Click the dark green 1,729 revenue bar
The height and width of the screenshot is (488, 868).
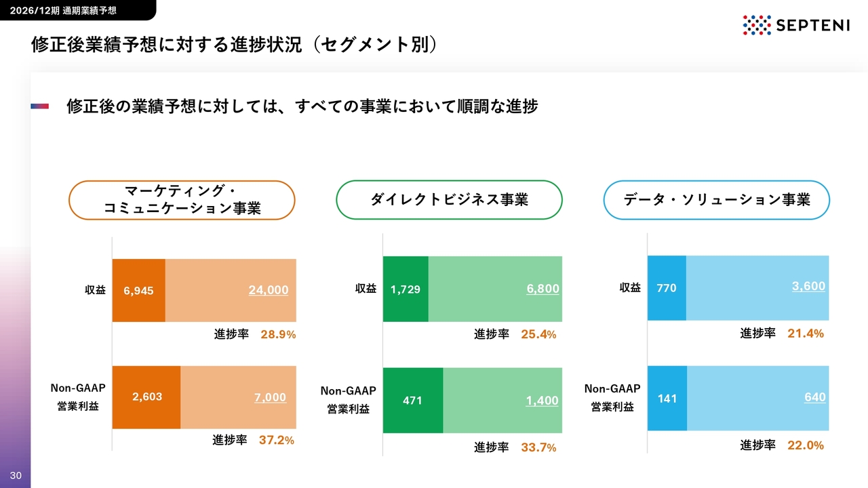coord(406,289)
